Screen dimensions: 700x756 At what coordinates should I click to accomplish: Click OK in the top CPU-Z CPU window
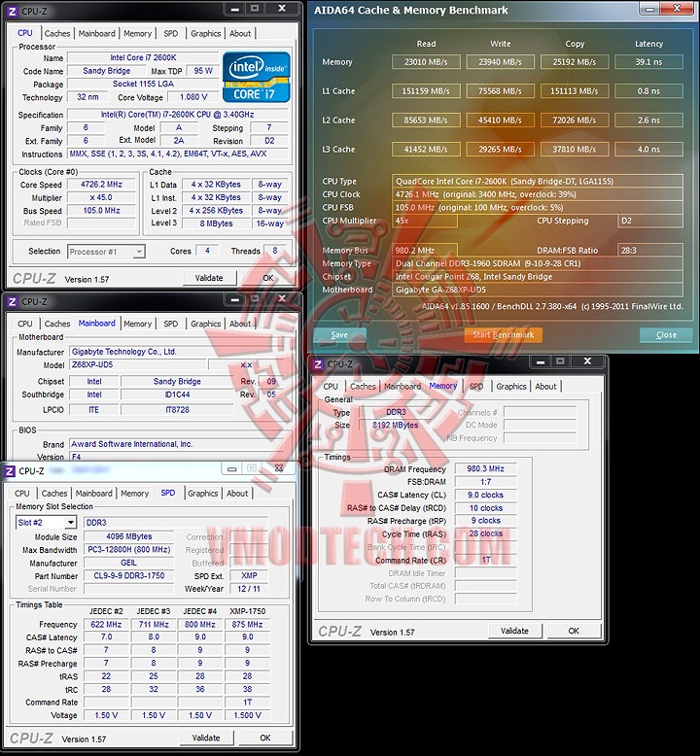pos(267,278)
